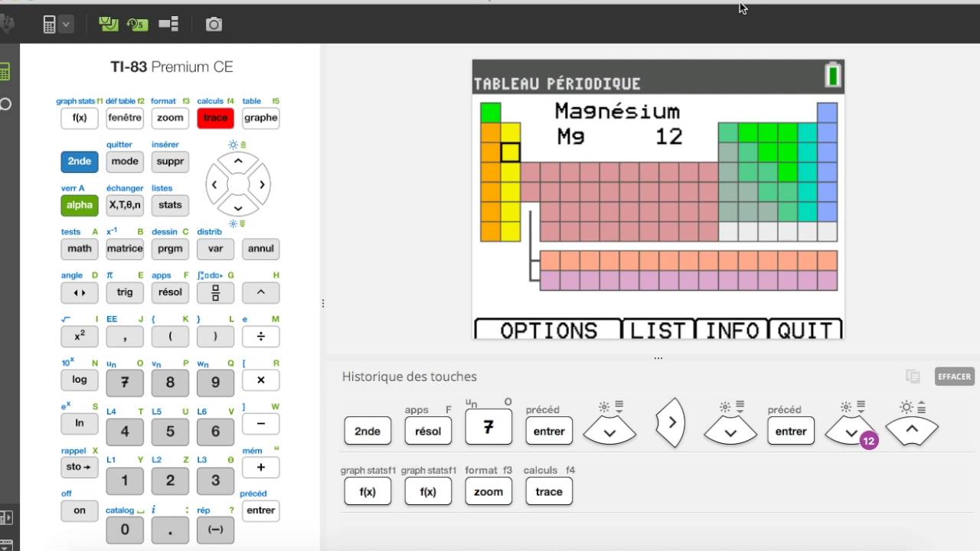Click the camera screen capture icon
Screen dimensions: 980x551
coord(214,24)
